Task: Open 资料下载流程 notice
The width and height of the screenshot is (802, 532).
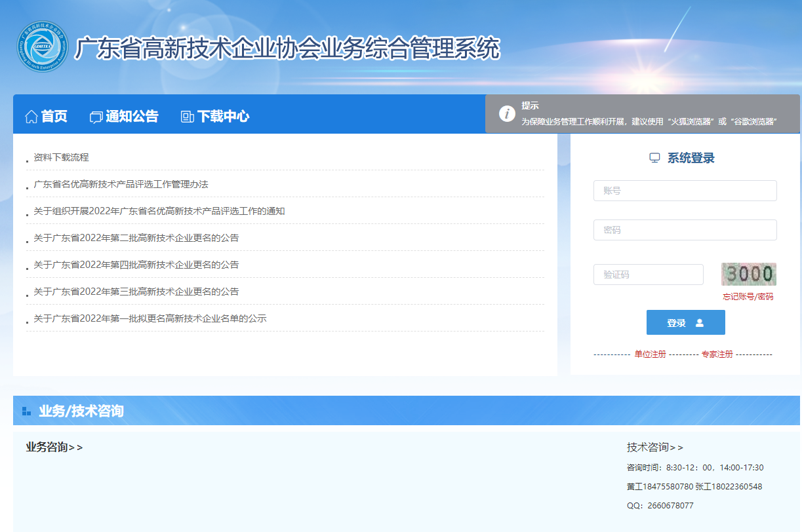Action: coord(61,157)
